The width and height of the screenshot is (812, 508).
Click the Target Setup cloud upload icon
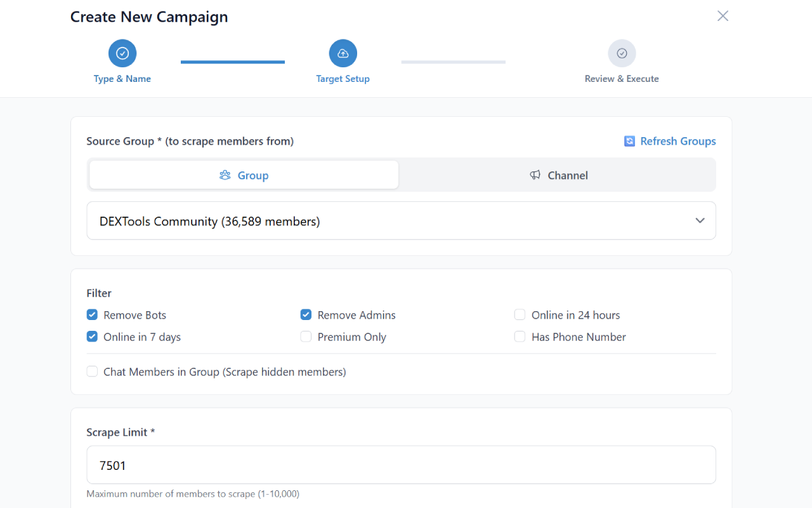(x=343, y=53)
